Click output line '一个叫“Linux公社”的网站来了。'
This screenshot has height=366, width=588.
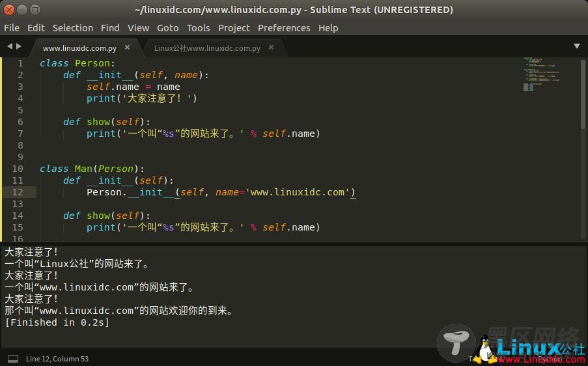(x=77, y=264)
